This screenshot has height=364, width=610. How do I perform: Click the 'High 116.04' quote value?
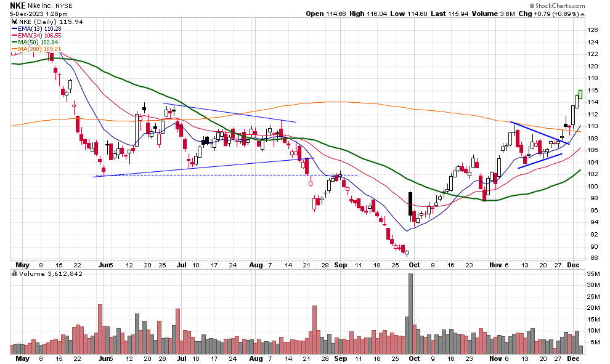(368, 14)
